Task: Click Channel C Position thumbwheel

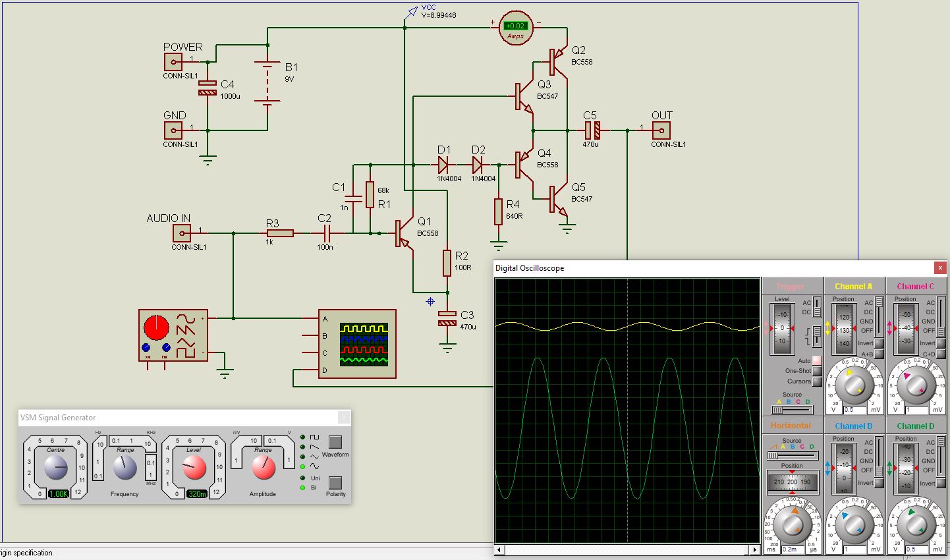Action: (x=906, y=328)
